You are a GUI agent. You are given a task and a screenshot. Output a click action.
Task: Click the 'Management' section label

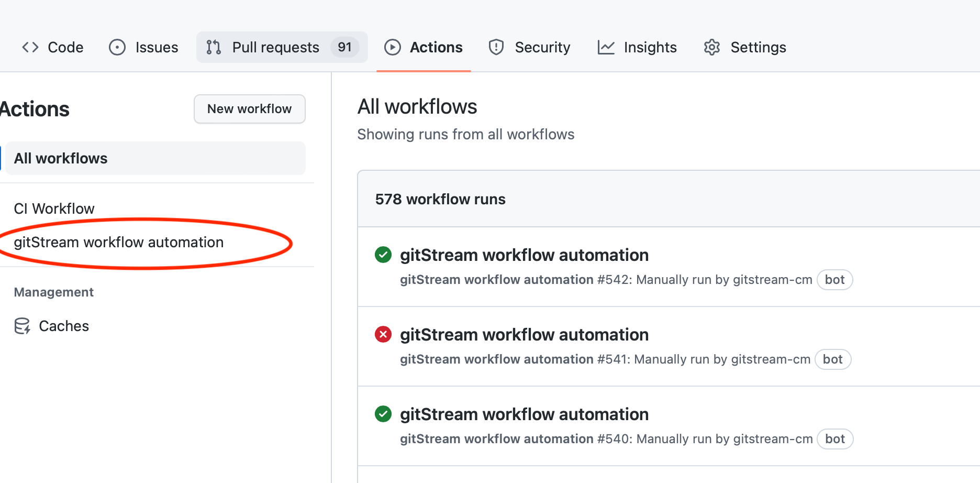pyautogui.click(x=54, y=292)
